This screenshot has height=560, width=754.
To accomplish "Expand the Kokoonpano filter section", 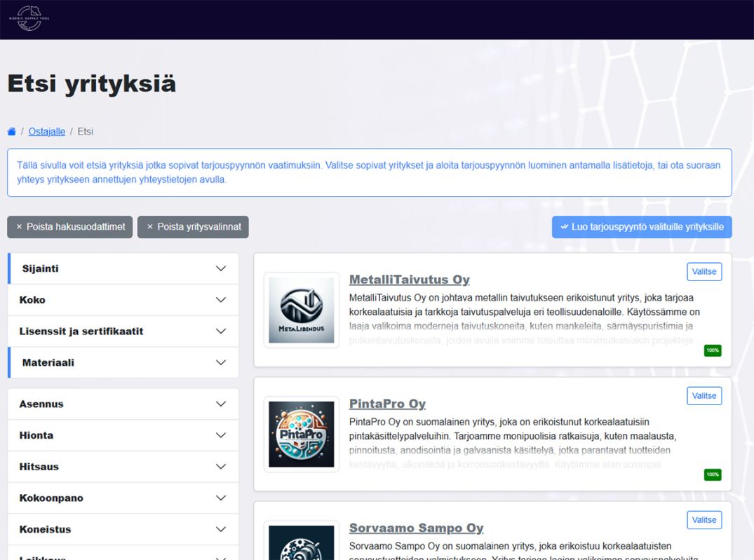I will (x=123, y=498).
